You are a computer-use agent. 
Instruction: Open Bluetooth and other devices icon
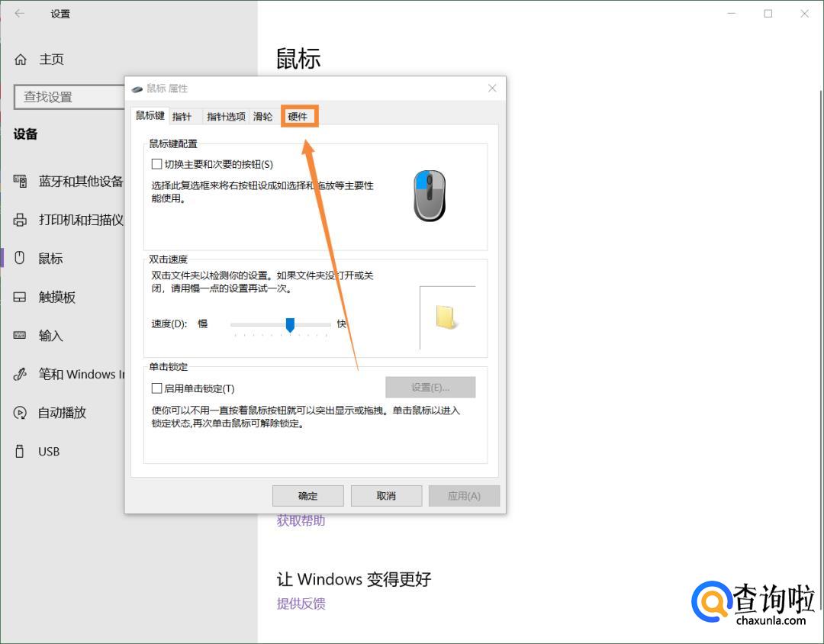pyautogui.click(x=21, y=181)
